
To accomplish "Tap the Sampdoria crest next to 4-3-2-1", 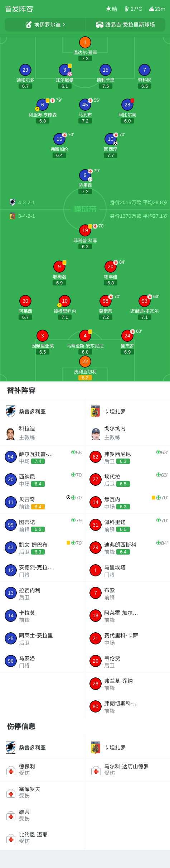I will pyautogui.click(x=13, y=202).
